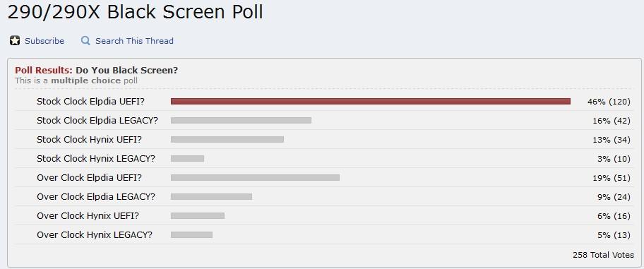Open the Subscribe link
644x269 pixels.
click(x=44, y=41)
